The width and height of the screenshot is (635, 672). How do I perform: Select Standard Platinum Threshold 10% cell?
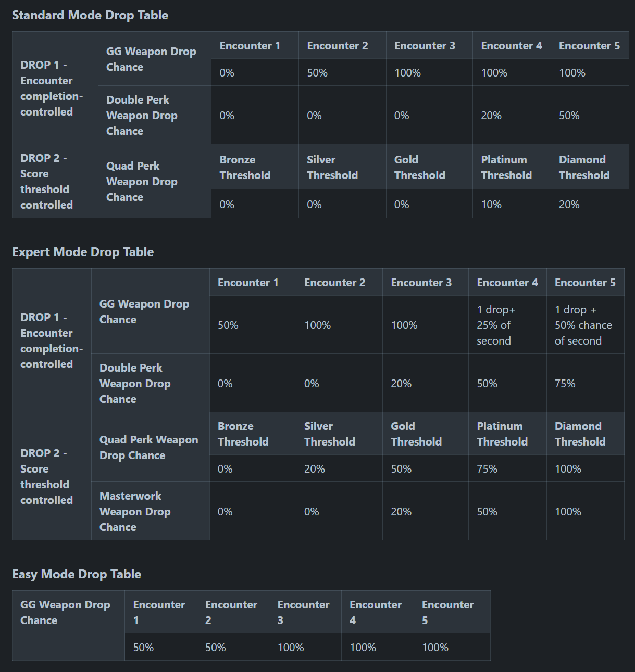tap(512, 204)
